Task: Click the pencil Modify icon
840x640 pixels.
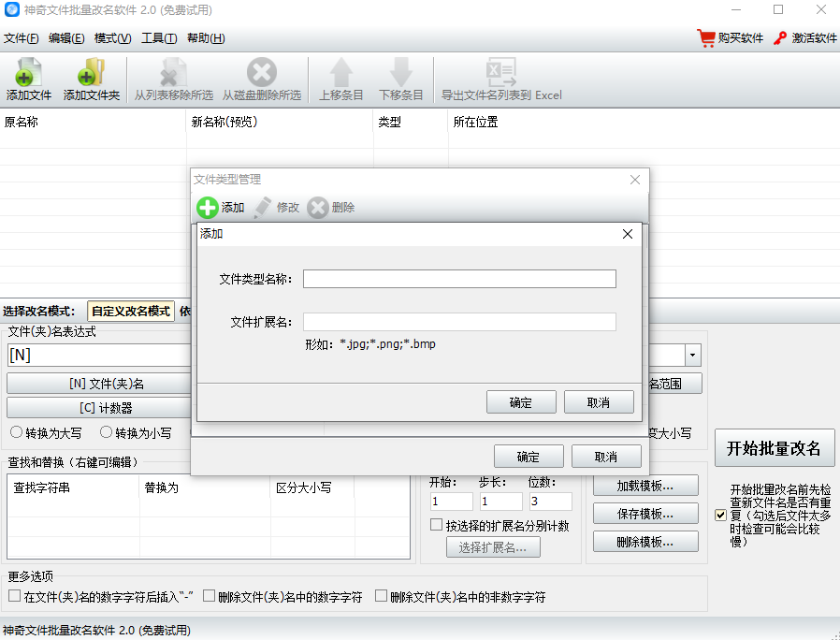Action: click(263, 208)
